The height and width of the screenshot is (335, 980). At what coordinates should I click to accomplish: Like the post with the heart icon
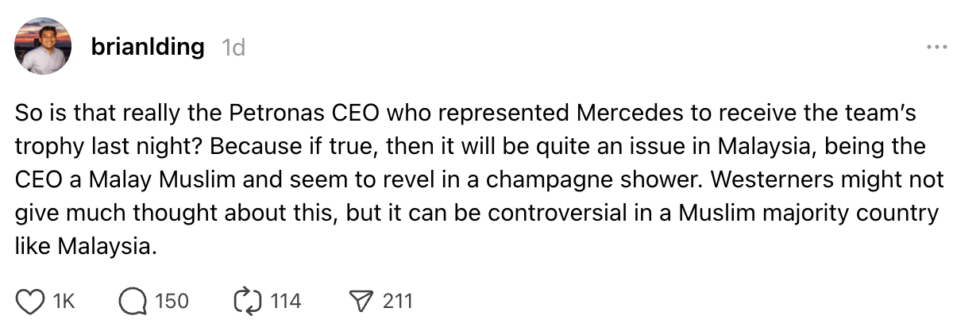[29, 302]
